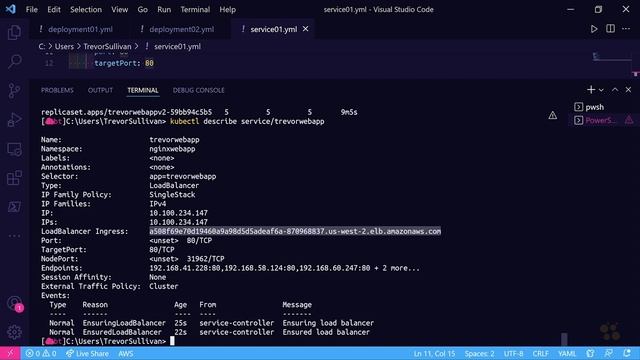640x360 pixels.
Task: Start a Live Share session
Action: point(87,353)
